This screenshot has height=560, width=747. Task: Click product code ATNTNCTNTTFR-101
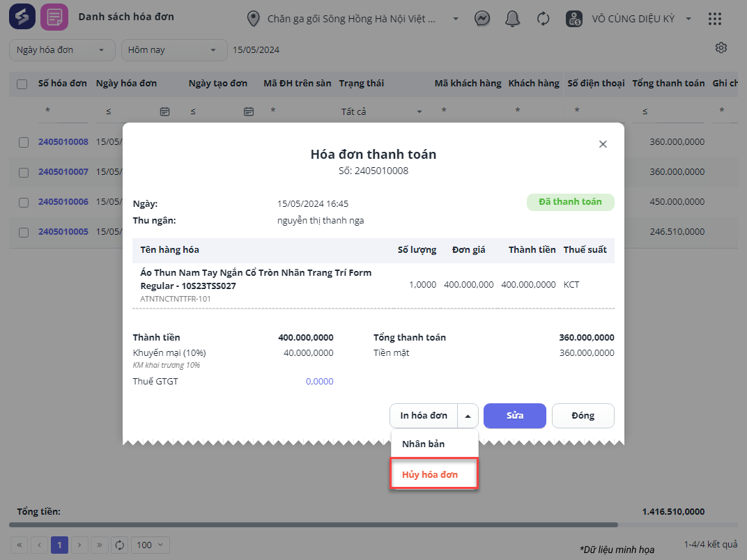coord(176,299)
